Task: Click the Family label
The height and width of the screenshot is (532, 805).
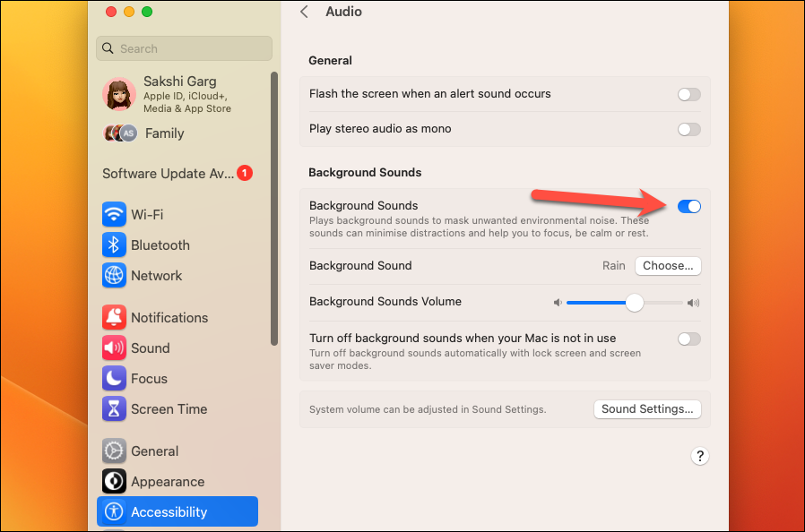Action: 164,133
